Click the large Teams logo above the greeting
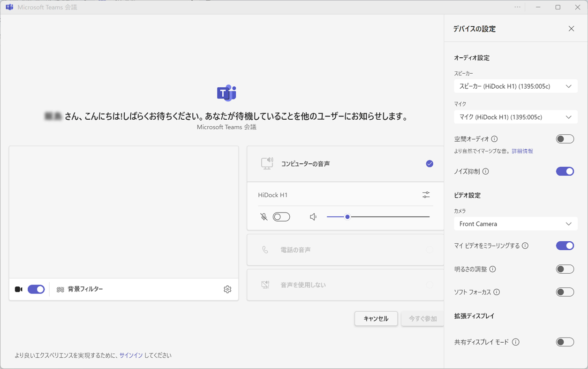Viewport: 588px width, 369px height. coord(226,93)
